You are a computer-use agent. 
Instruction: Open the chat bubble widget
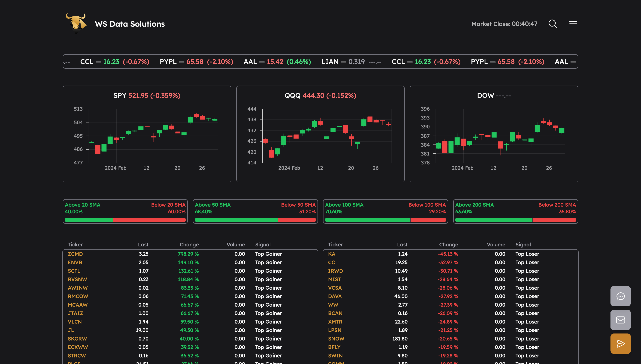(x=620, y=296)
